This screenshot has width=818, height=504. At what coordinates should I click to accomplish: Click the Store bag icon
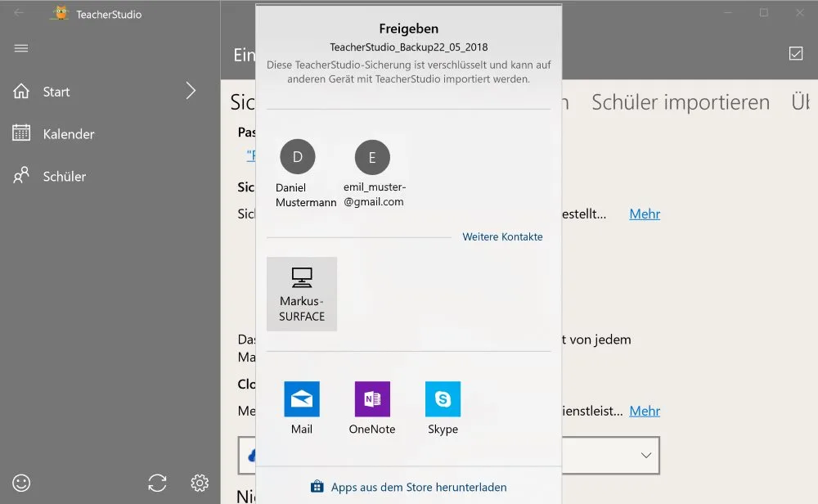[x=317, y=486]
